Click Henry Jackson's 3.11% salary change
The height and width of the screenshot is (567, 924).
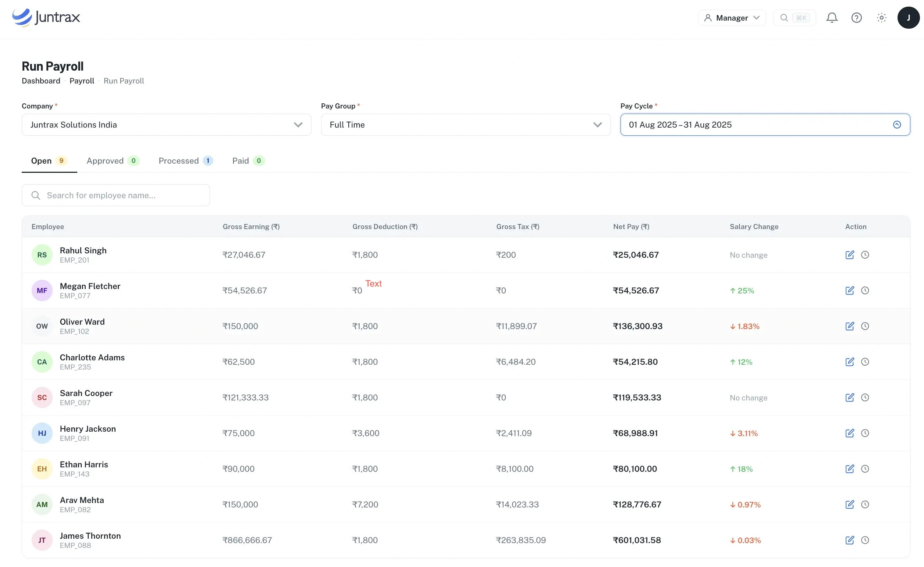coord(743,433)
